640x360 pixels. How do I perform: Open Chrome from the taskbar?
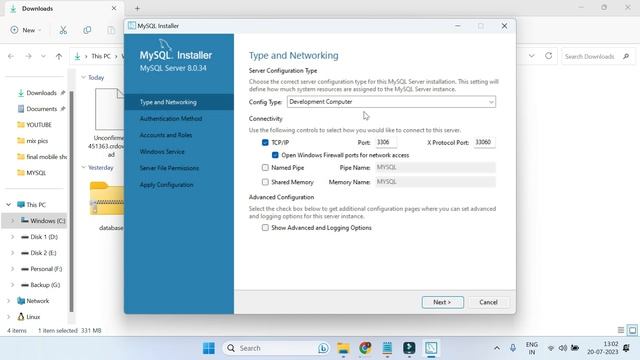click(365, 348)
